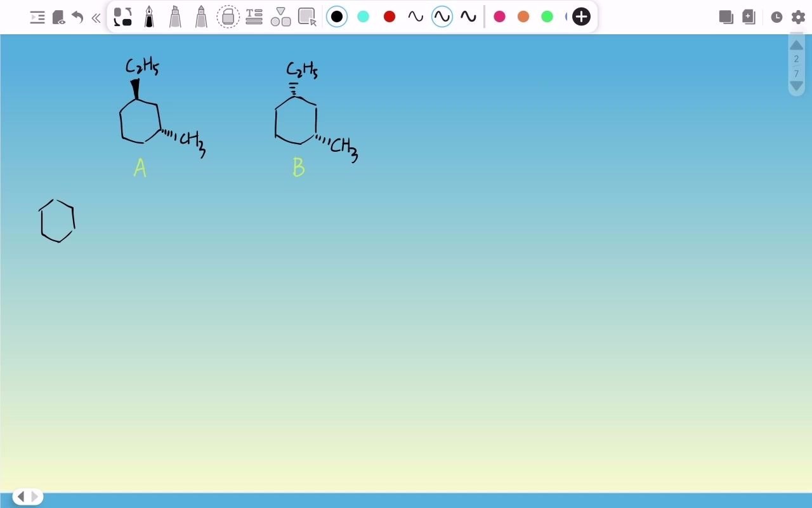Go to next page with down arrow
The width and height of the screenshot is (812, 508).
796,87
